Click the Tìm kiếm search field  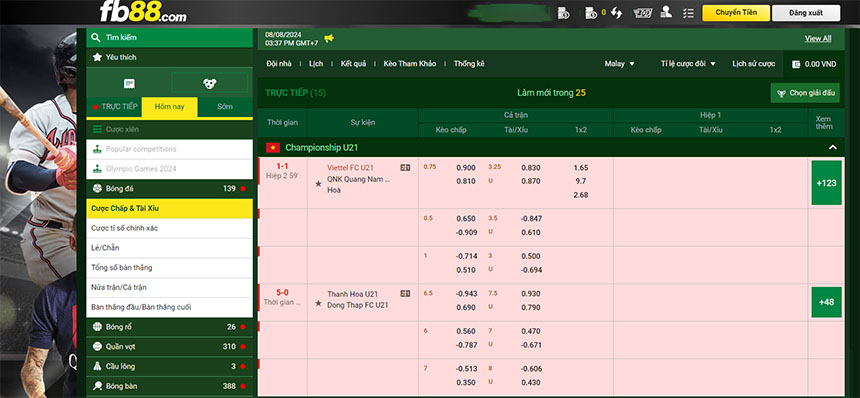pyautogui.click(x=169, y=37)
